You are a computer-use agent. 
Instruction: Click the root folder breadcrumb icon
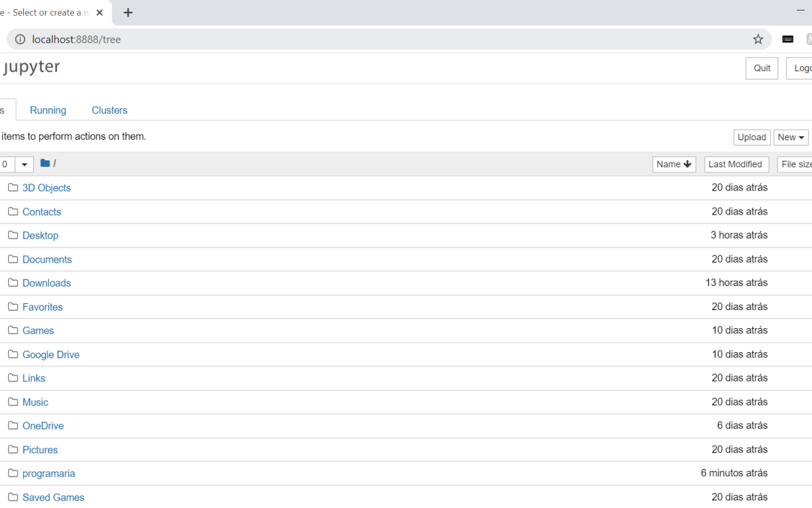point(45,163)
